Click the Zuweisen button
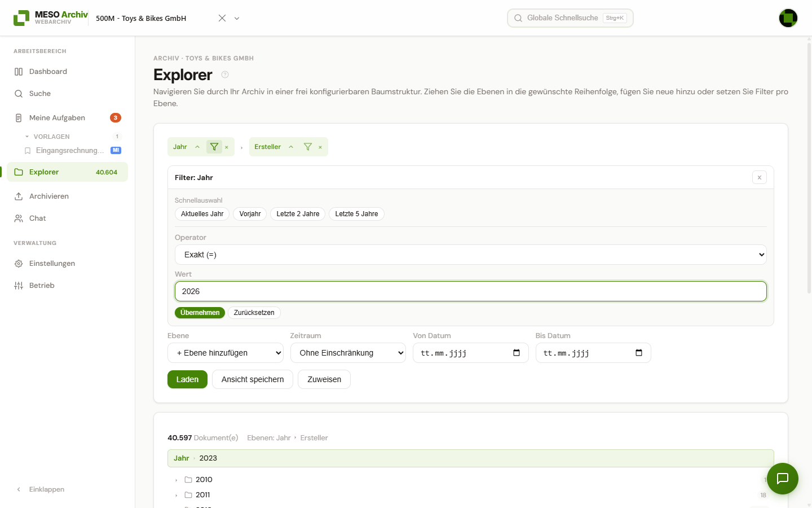This screenshot has height=508, width=812. pyautogui.click(x=324, y=379)
